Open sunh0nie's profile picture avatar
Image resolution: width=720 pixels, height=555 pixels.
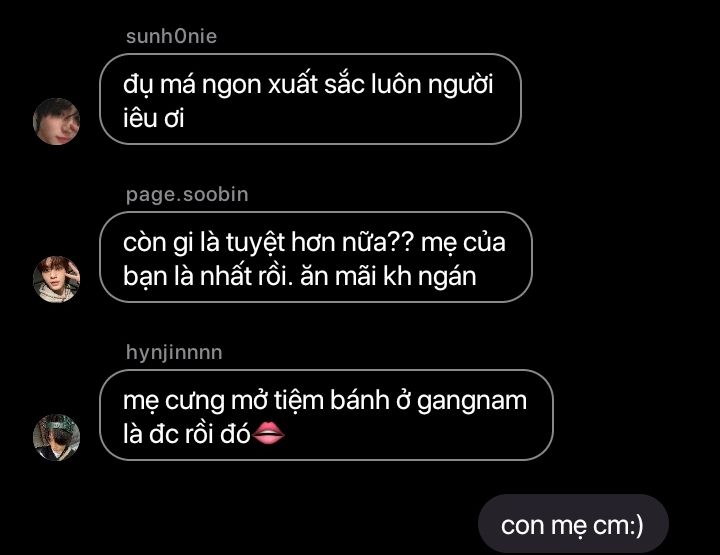point(56,121)
